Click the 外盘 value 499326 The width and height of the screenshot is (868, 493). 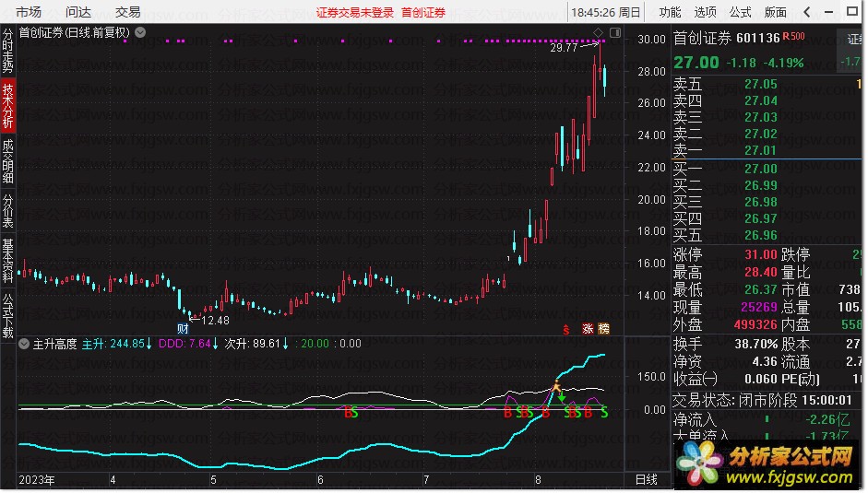(755, 324)
